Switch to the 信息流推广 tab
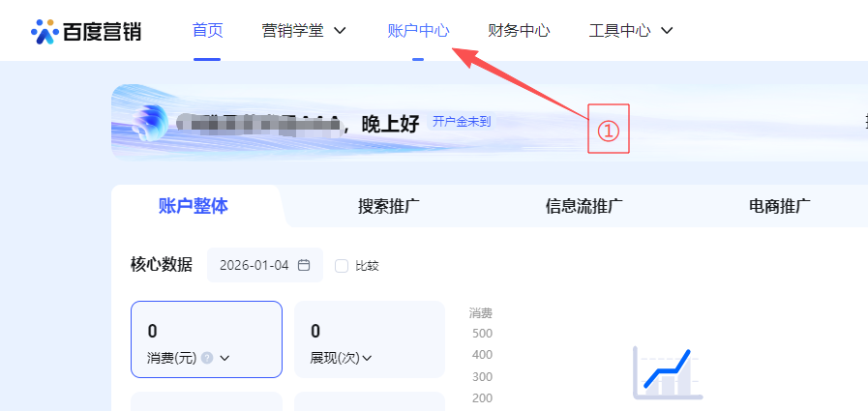868x411 pixels. (584, 205)
